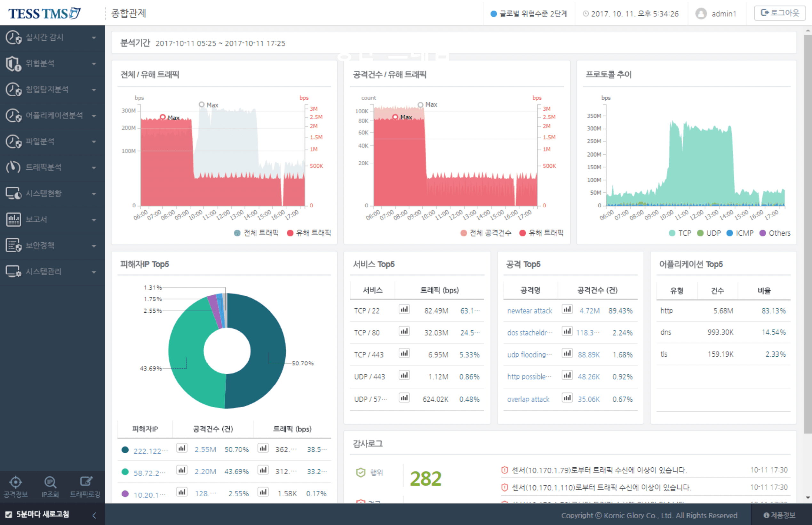Click chart icon beside overlap attack
This screenshot has height=525, width=812.
(x=567, y=398)
